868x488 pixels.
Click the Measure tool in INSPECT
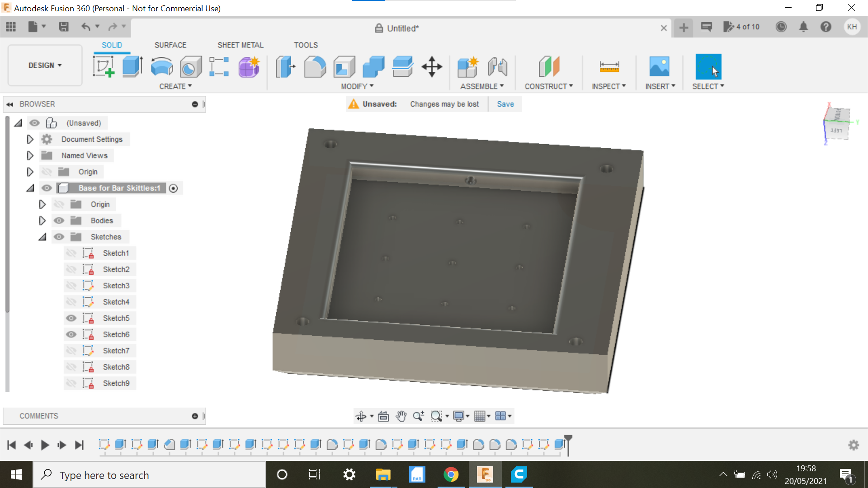(x=609, y=67)
